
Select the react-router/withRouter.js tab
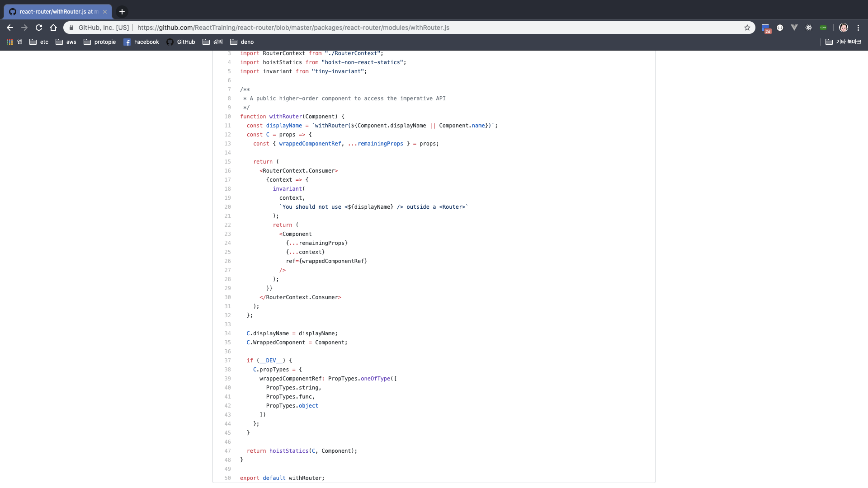click(54, 12)
